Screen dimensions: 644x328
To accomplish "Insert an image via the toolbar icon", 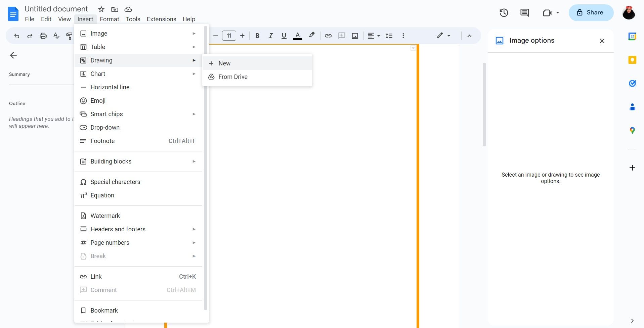I will point(354,36).
